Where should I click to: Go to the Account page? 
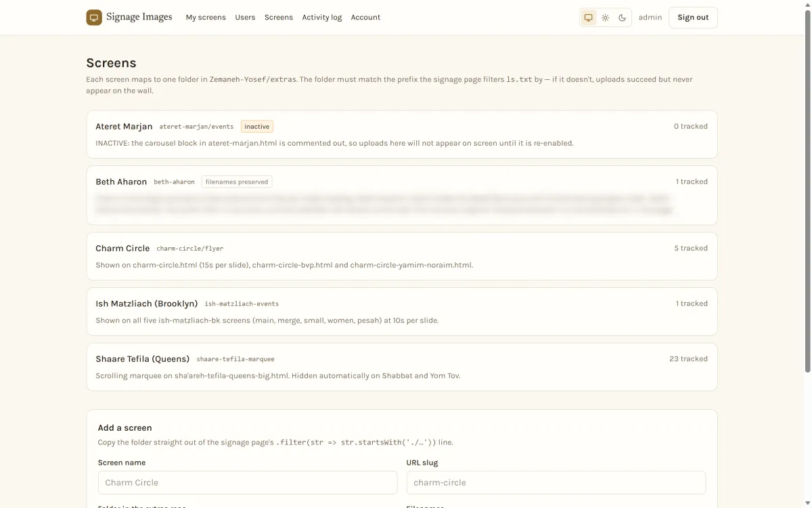coord(365,18)
